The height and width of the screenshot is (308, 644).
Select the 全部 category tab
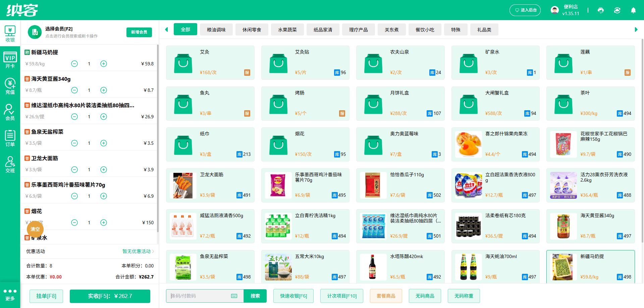pos(185,29)
